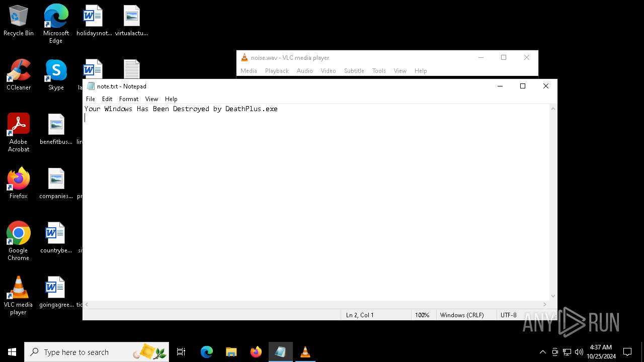Open File Explorer from the taskbar
The image size is (644, 362).
click(x=231, y=352)
